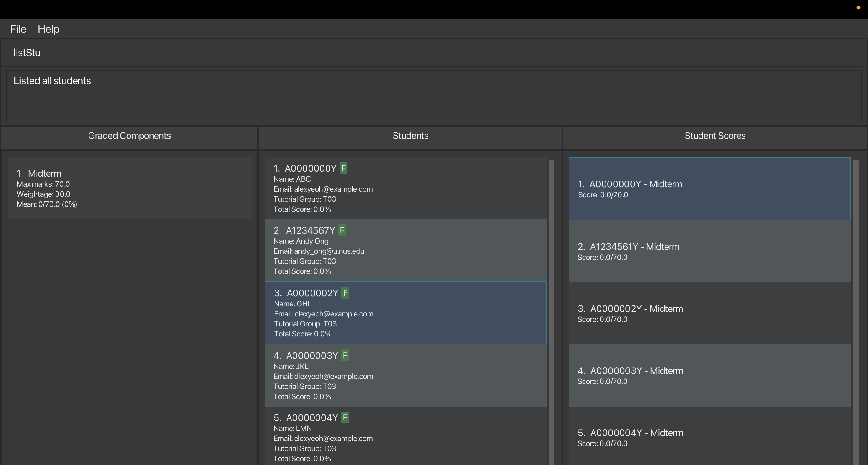Viewport: 868px width, 465px height.
Task: Open the Help menu
Action: pyautogui.click(x=48, y=29)
